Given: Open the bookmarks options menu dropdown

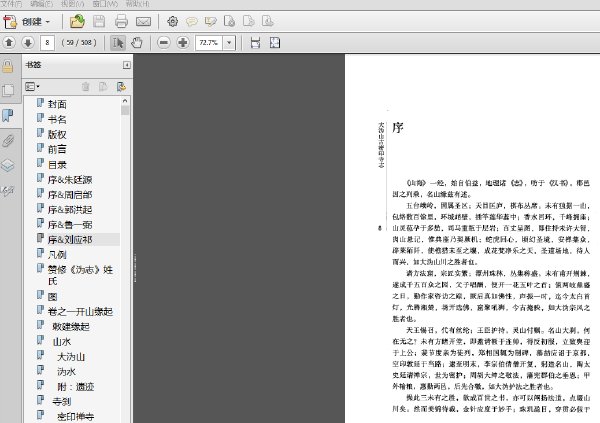Looking at the screenshot, I should [x=33, y=87].
